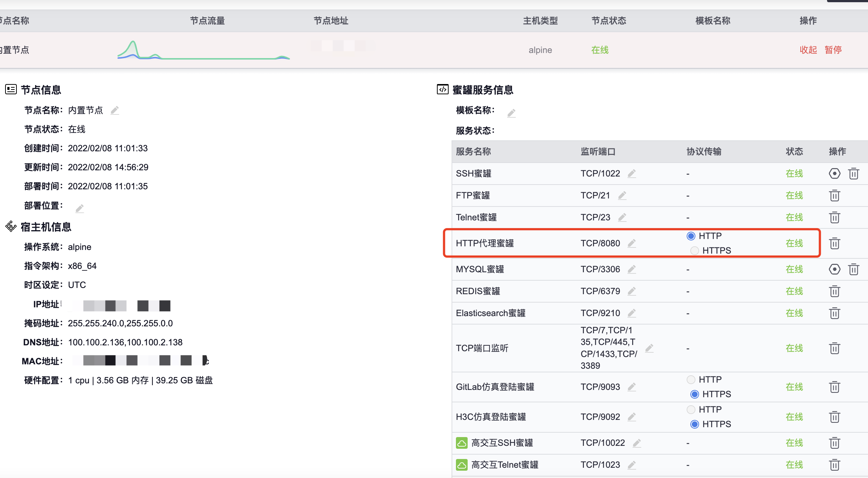The image size is (868, 478).
Task: Delete the FTP蜜罐 service
Action: point(835,196)
